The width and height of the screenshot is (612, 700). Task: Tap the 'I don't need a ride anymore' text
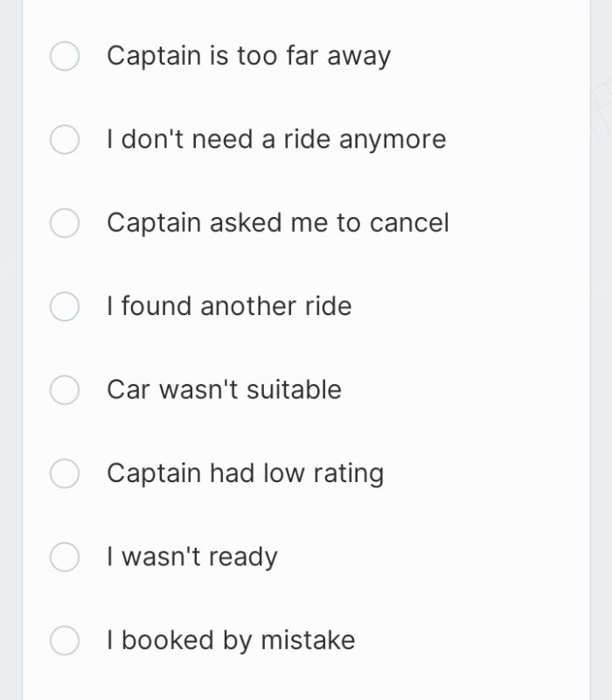click(276, 139)
